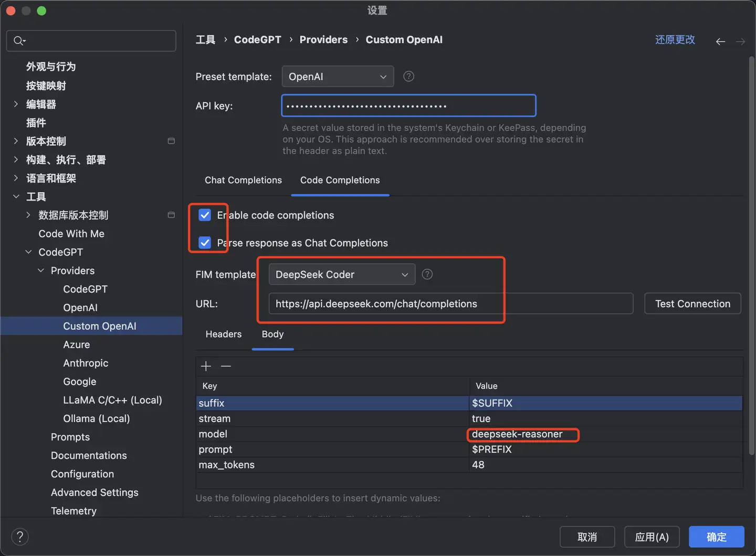
Task: Open Telemetry settings page
Action: click(x=73, y=511)
